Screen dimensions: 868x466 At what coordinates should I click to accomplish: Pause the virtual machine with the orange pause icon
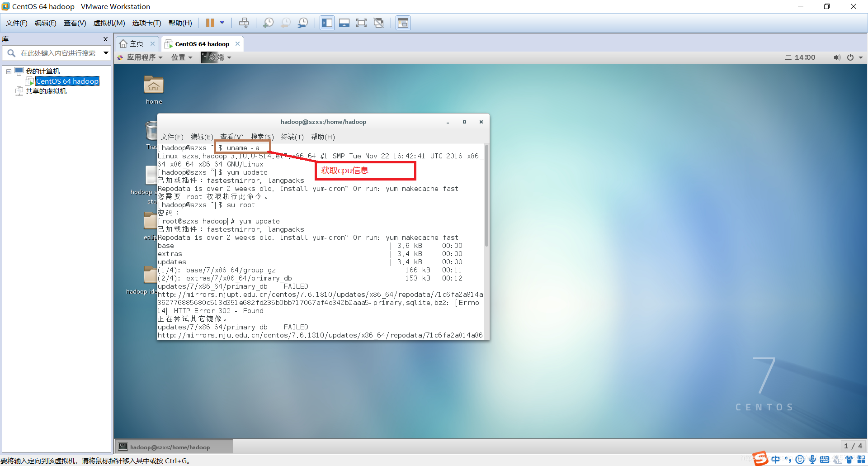(x=210, y=23)
